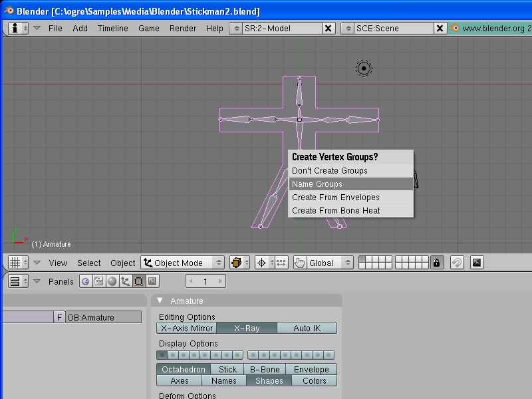Screen dimensions: 532x399
Task: Click the render this window icon
Action: pos(477,263)
